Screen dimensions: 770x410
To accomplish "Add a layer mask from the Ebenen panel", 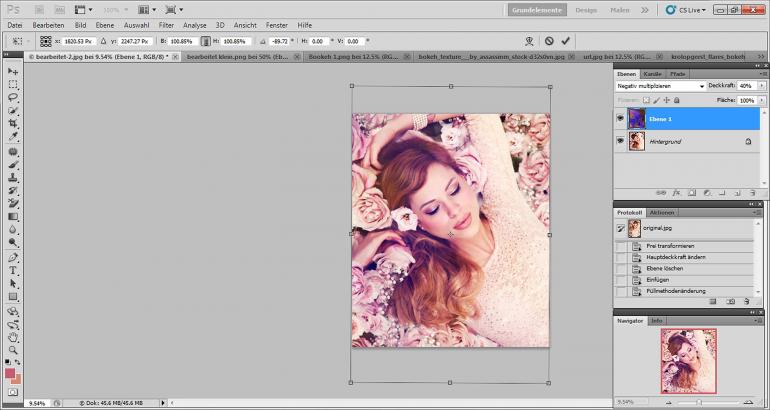I will (691, 193).
